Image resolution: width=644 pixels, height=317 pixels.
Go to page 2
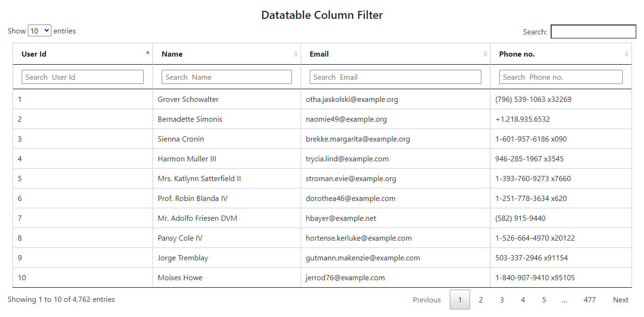coord(481,300)
